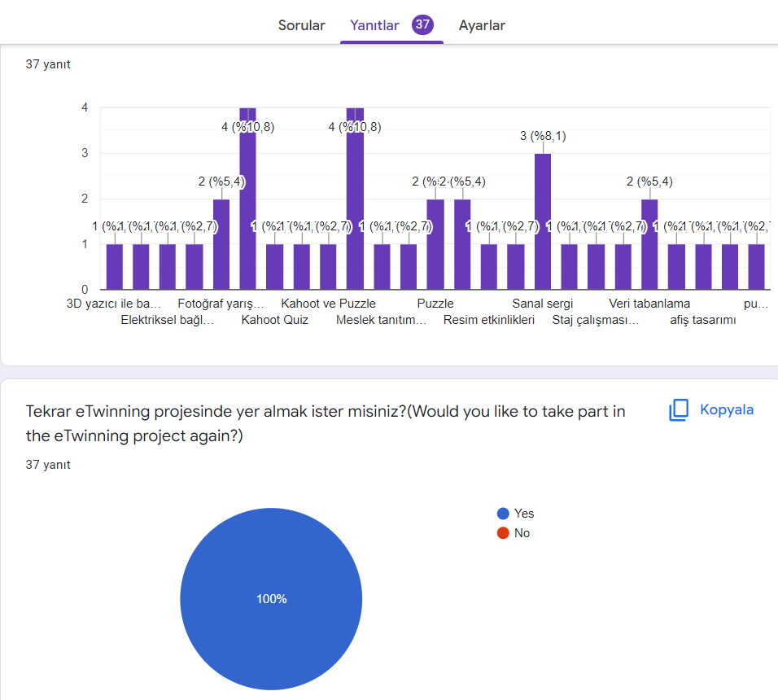Click the blue Yes legend dot
This screenshot has height=700, width=778.
tap(503, 514)
